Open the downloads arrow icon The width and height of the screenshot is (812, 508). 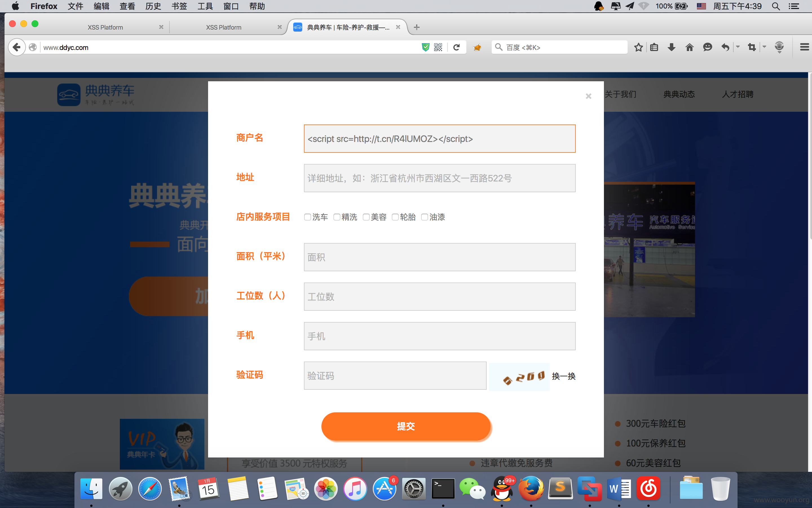coord(671,47)
